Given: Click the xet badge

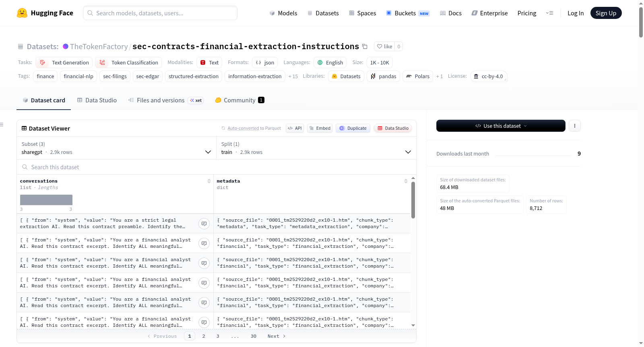Looking at the screenshot, I should click(x=196, y=100).
